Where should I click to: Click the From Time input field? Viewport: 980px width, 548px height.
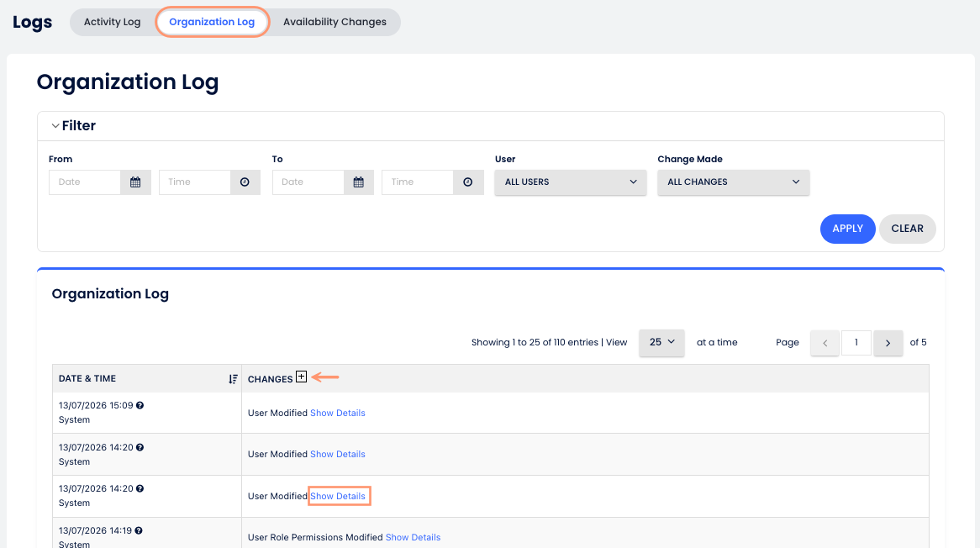[195, 182]
